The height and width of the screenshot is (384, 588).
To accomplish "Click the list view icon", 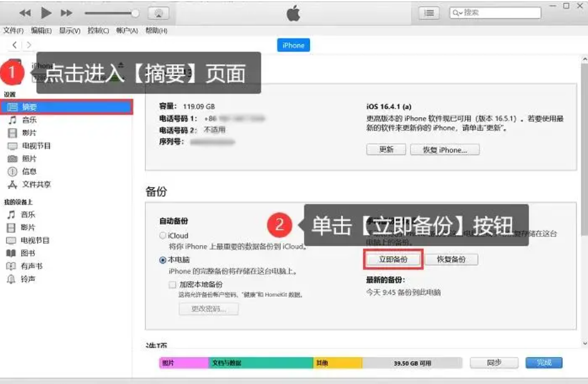I will [428, 13].
